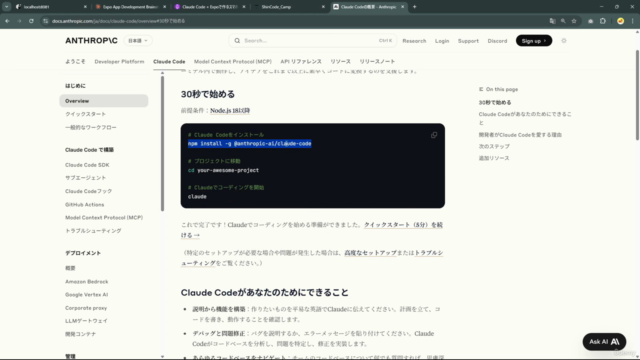Copy the code block with copy icon
This screenshot has width=640, height=360.
pyautogui.click(x=434, y=135)
